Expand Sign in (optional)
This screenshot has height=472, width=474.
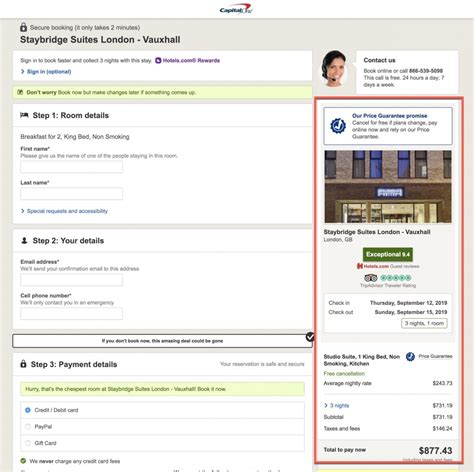point(46,72)
